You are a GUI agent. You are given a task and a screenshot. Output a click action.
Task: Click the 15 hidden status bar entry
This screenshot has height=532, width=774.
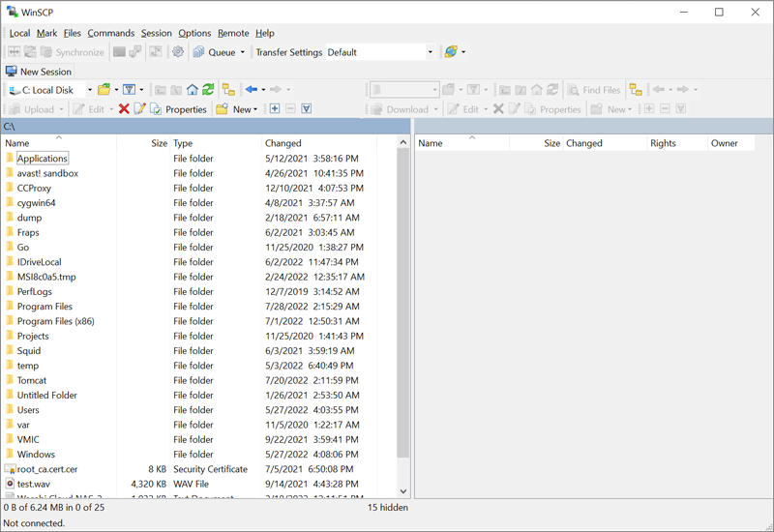[388, 507]
